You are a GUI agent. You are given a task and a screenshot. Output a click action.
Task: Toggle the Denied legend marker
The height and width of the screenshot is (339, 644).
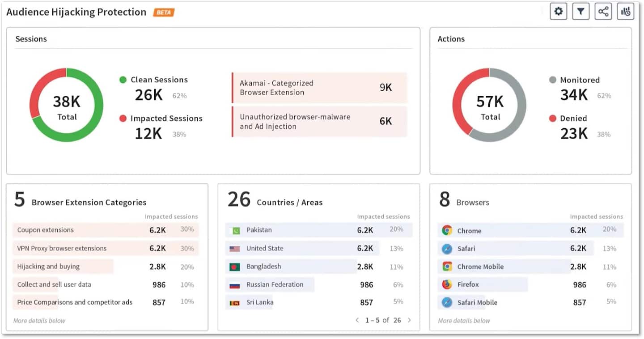coord(552,119)
